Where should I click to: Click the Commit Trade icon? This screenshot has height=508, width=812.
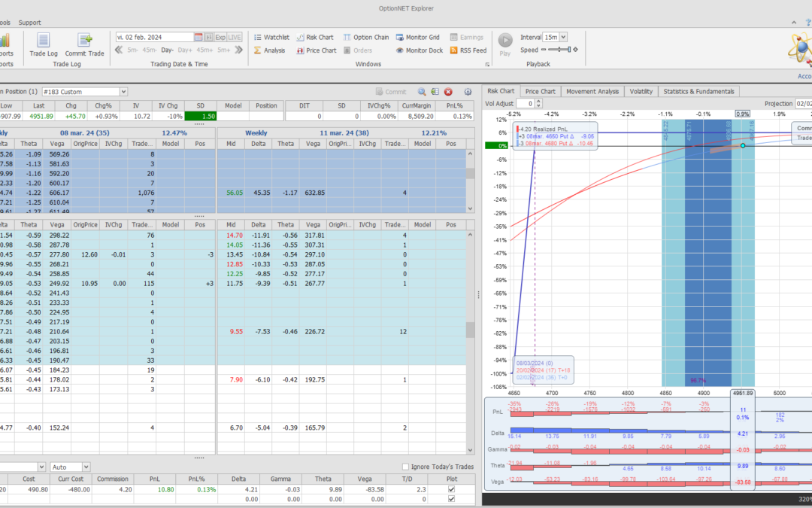84,44
